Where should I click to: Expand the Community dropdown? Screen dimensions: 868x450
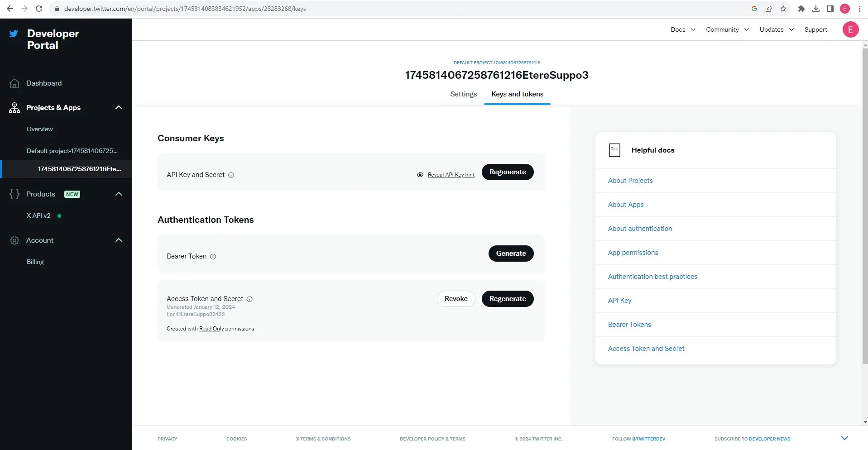pyautogui.click(x=727, y=29)
